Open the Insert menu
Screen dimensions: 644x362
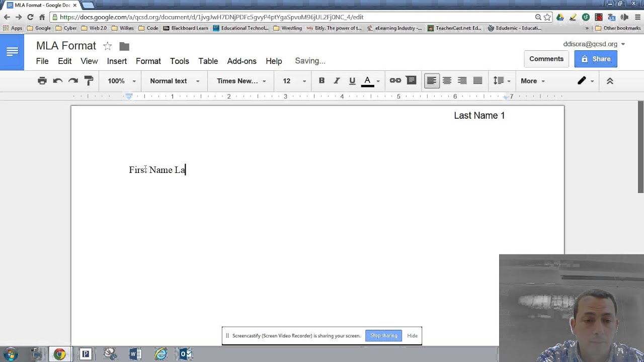[117, 61]
